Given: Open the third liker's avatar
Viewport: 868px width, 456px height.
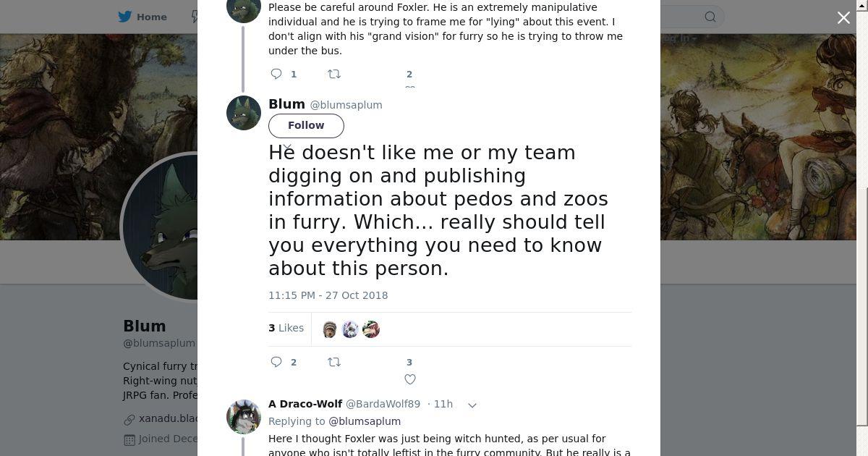Looking at the screenshot, I should point(371,329).
